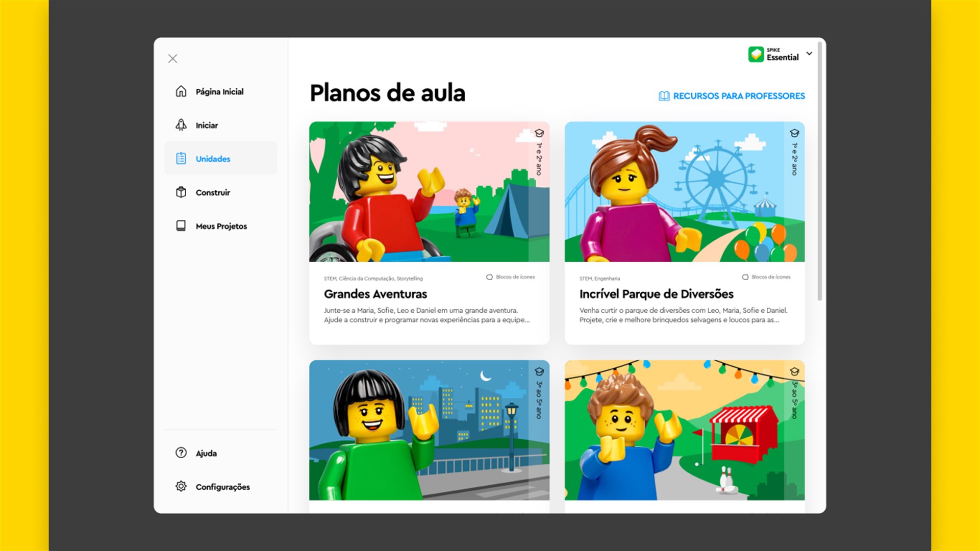Click '1º e 2º ano' label on Grandes Aventuras

539,159
